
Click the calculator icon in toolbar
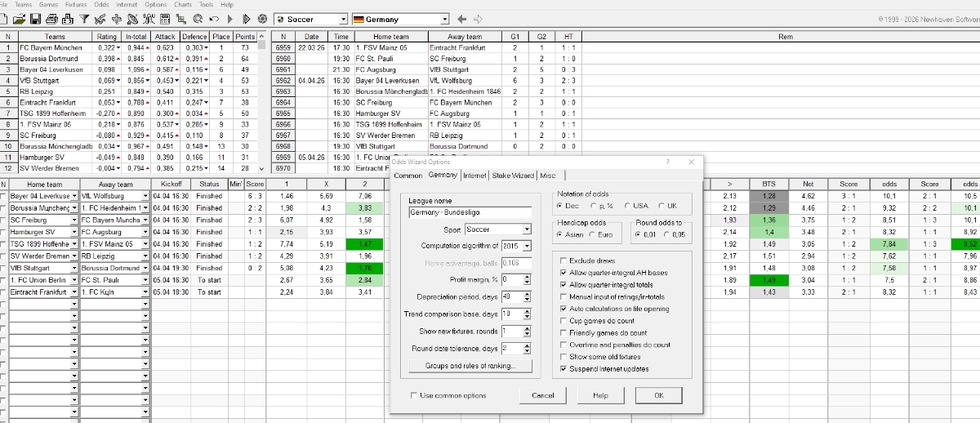tap(166, 19)
